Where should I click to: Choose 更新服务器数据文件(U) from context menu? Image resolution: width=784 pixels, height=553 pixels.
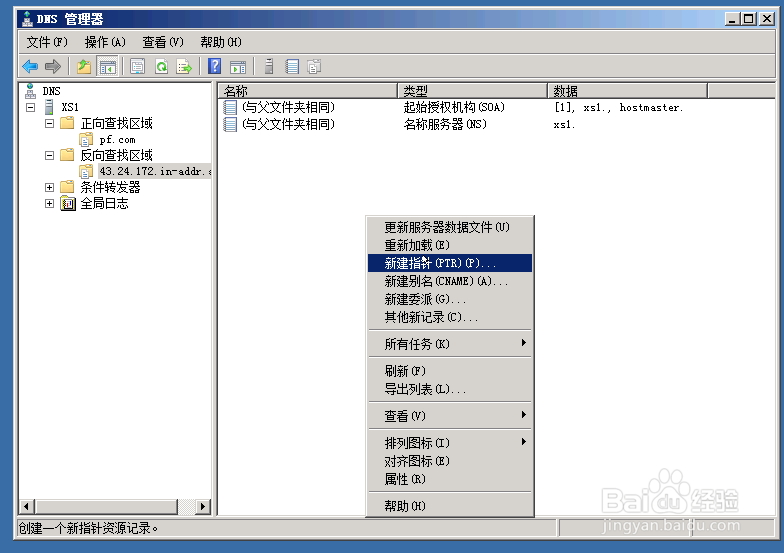[x=450, y=227]
